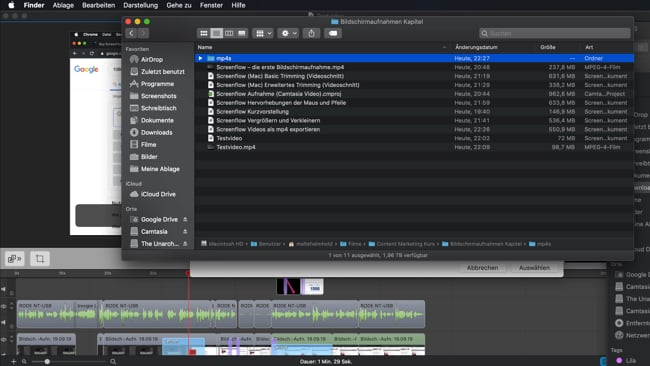This screenshot has height=366, width=650.
Task: Switch to list view in the file dialog
Action: pos(216,33)
